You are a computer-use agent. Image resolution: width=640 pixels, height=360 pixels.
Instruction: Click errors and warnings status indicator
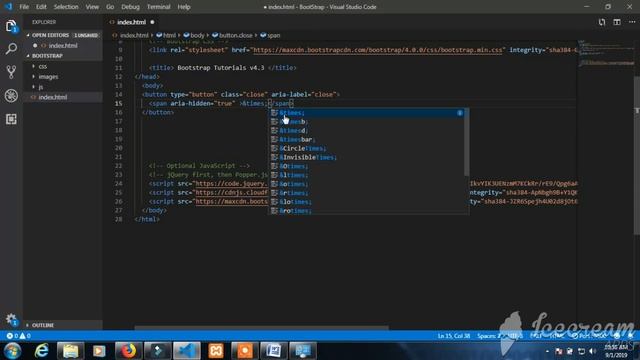coord(18,336)
